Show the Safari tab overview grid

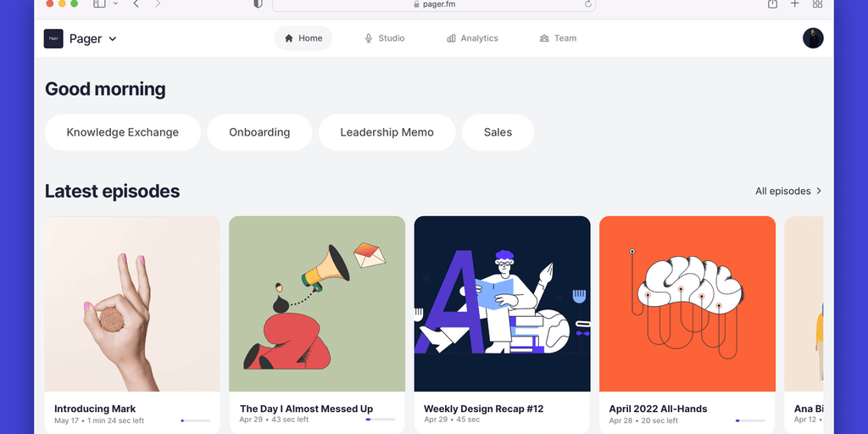pos(817,4)
